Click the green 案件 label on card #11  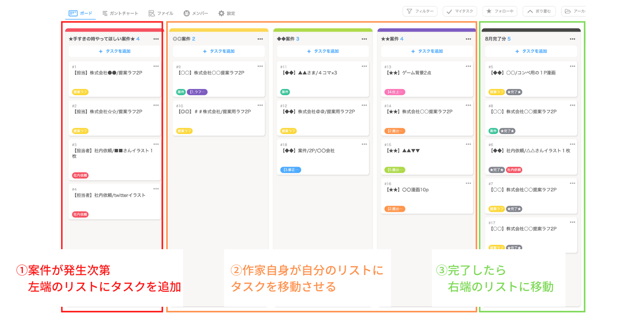[x=285, y=92]
